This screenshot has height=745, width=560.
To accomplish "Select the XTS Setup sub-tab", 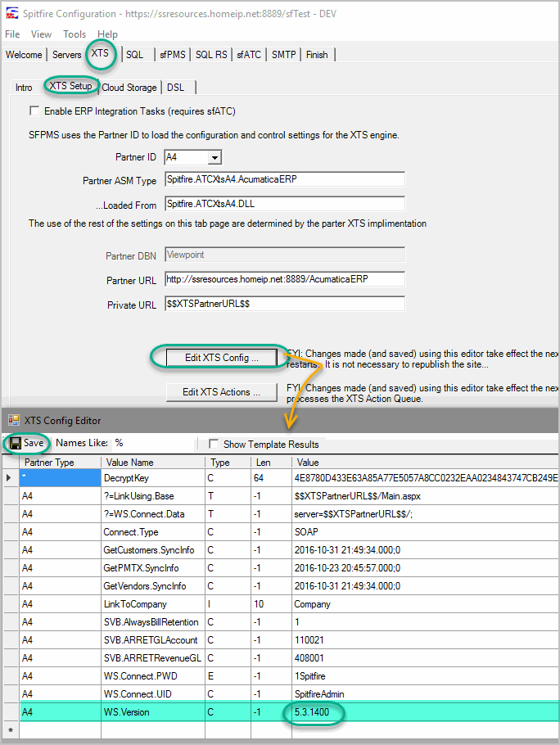I will coord(70,86).
